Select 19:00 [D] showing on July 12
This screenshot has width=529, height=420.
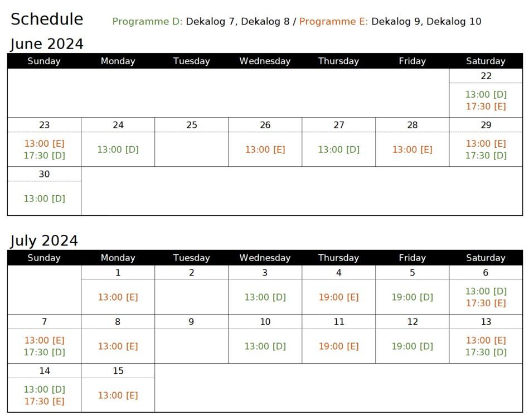[412, 346]
